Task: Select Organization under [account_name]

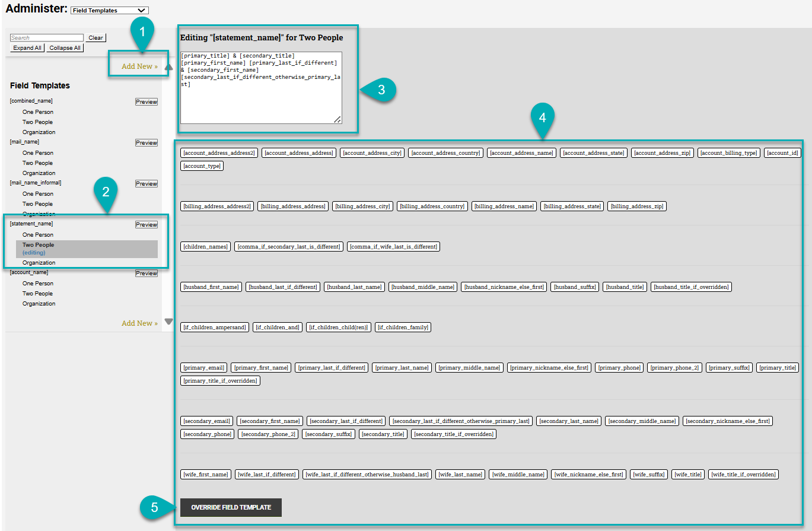Action: pyautogui.click(x=39, y=303)
